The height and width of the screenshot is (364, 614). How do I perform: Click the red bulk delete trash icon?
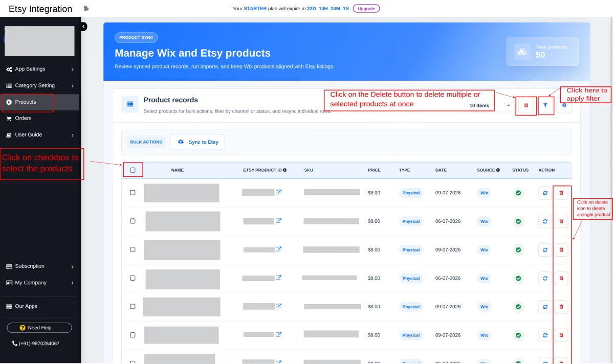point(526,105)
